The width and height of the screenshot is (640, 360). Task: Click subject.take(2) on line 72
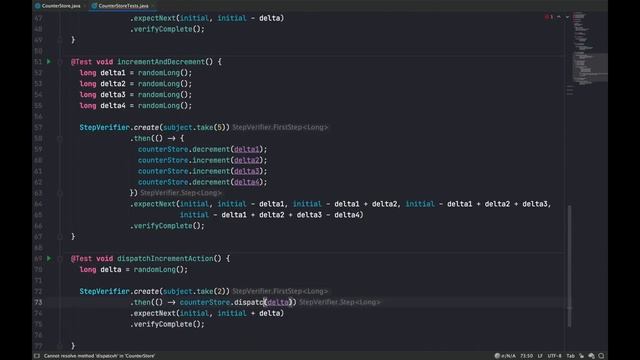(195, 291)
